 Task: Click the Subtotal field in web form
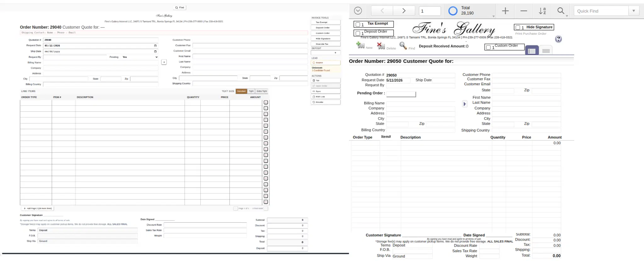click(x=287, y=220)
